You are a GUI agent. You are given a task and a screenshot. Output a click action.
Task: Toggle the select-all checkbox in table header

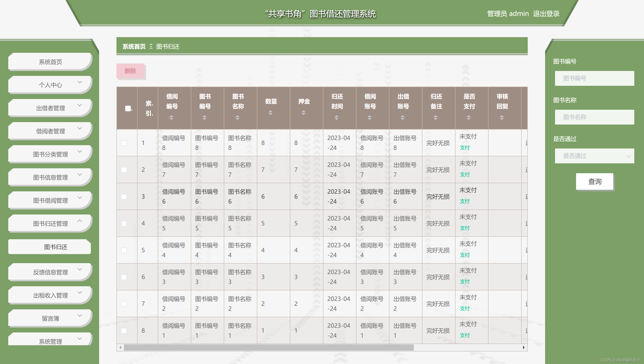[x=128, y=108]
